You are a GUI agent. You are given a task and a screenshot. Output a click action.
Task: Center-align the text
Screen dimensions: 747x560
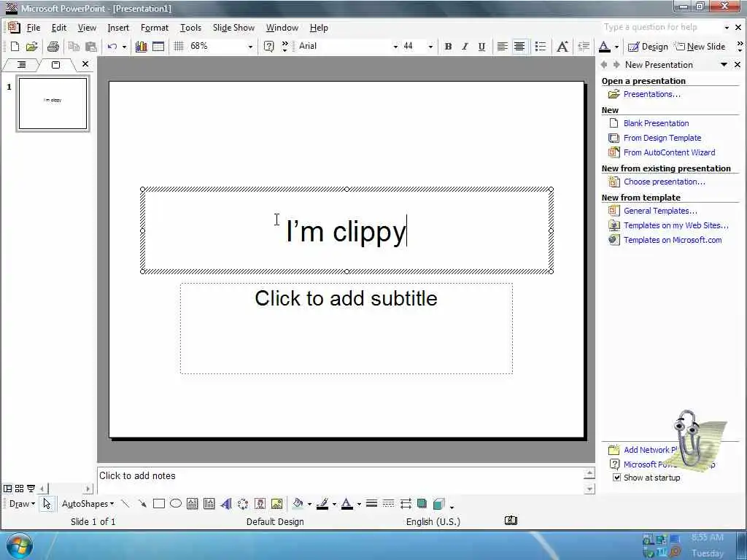(519, 46)
